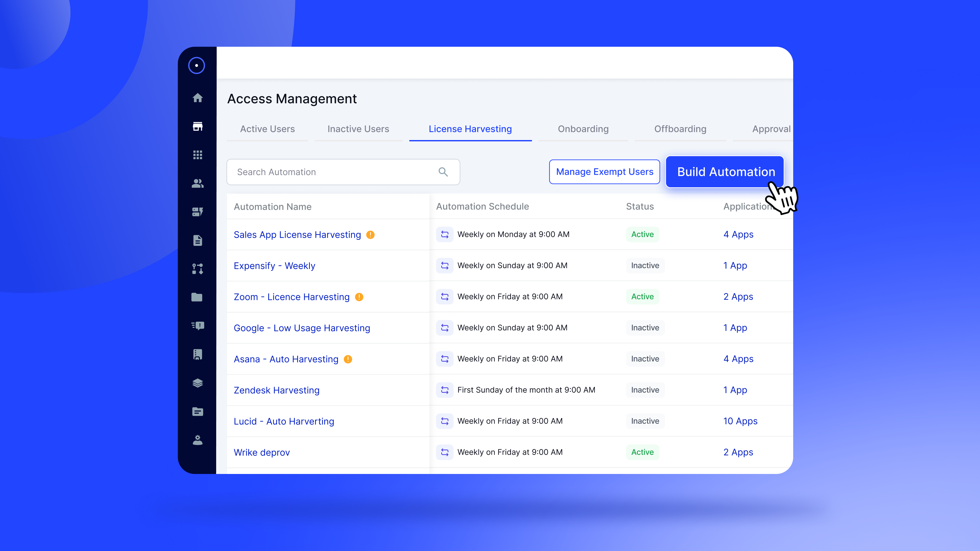Image resolution: width=980 pixels, height=551 pixels.
Task: Open the receipt icon in the sidebar
Action: tap(198, 354)
